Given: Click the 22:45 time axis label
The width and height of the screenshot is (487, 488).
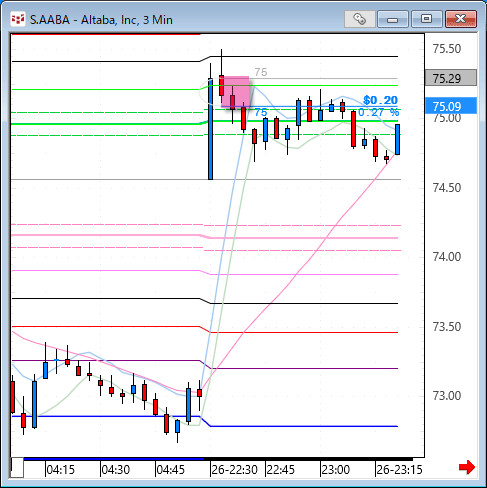Looking at the screenshot, I should pyautogui.click(x=280, y=470).
